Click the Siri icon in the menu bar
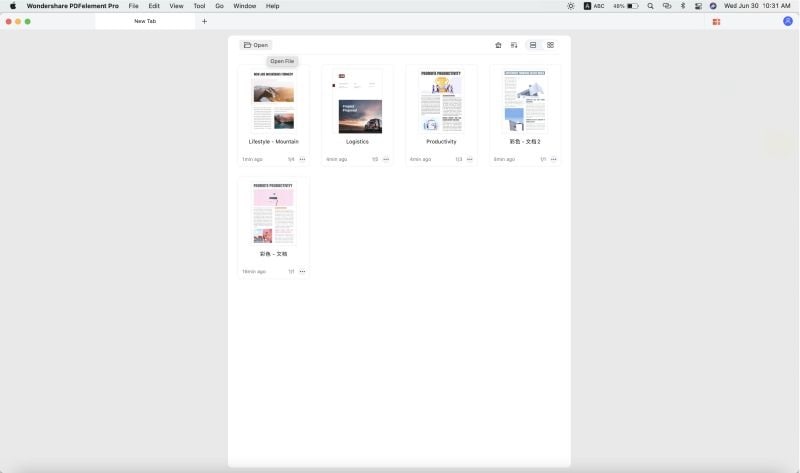800x473 pixels. pos(713,6)
